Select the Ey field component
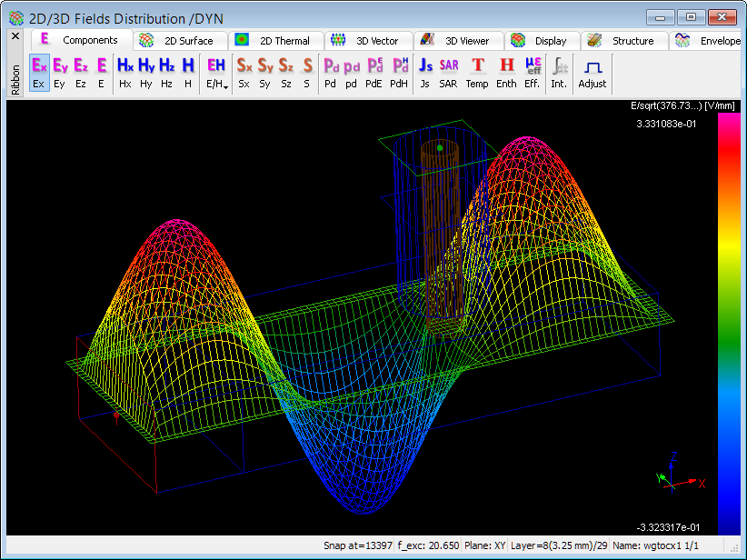747x560 pixels. (x=60, y=73)
